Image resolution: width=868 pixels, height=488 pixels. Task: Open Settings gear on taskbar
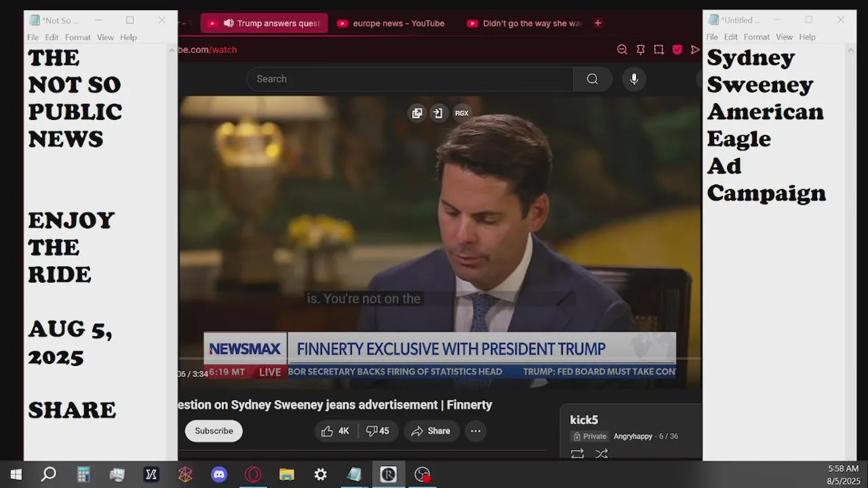click(321, 474)
